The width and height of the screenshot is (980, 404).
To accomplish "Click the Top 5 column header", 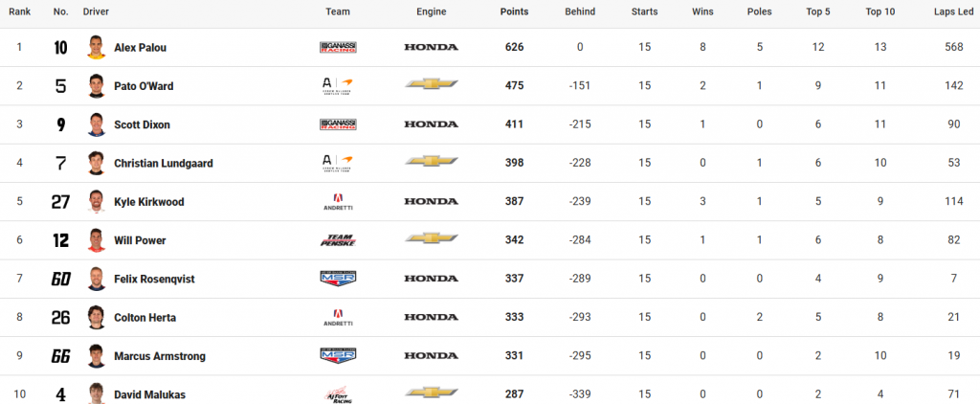I will click(x=818, y=11).
